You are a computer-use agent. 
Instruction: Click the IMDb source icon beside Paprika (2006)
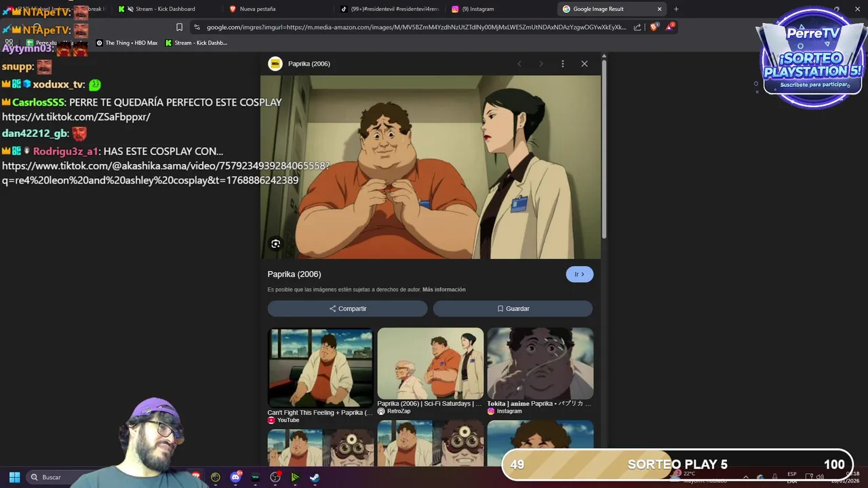coord(275,64)
